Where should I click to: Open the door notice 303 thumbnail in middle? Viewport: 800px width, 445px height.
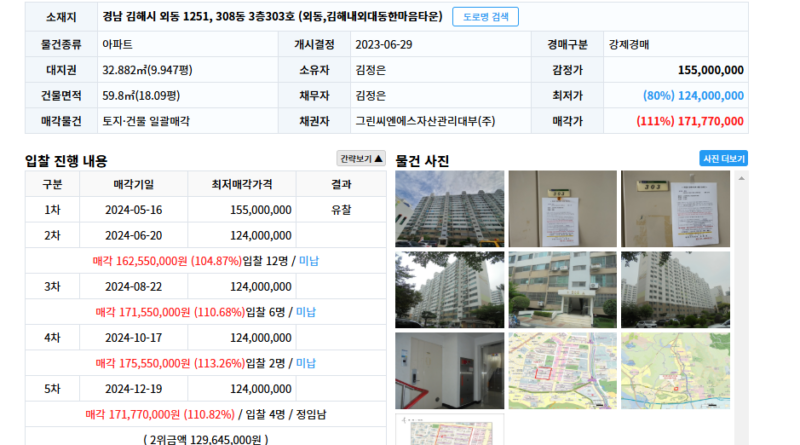(x=563, y=209)
